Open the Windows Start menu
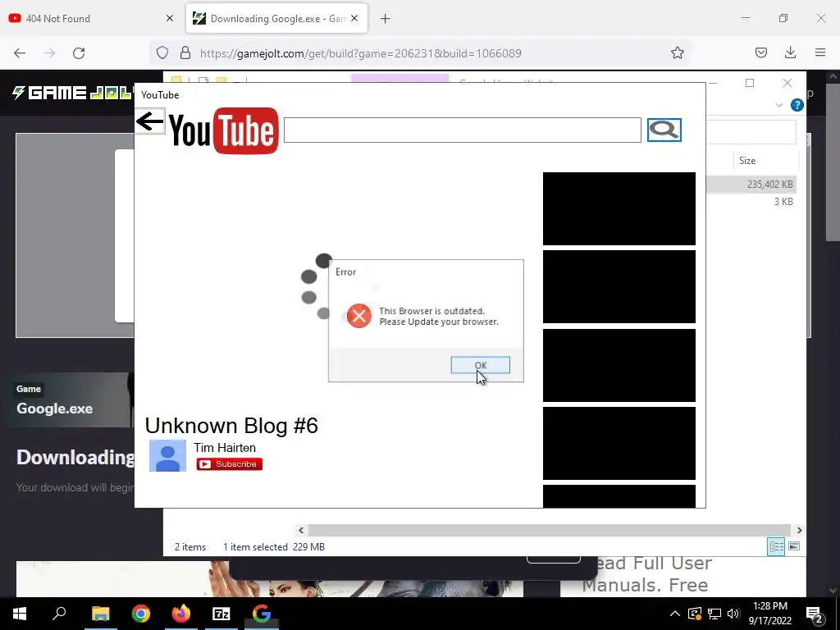 coord(20,614)
